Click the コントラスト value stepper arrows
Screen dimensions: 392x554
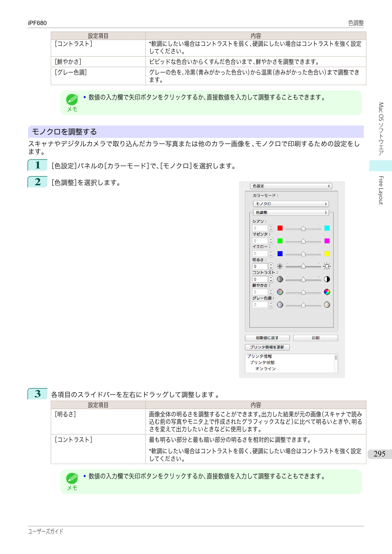tap(271, 279)
